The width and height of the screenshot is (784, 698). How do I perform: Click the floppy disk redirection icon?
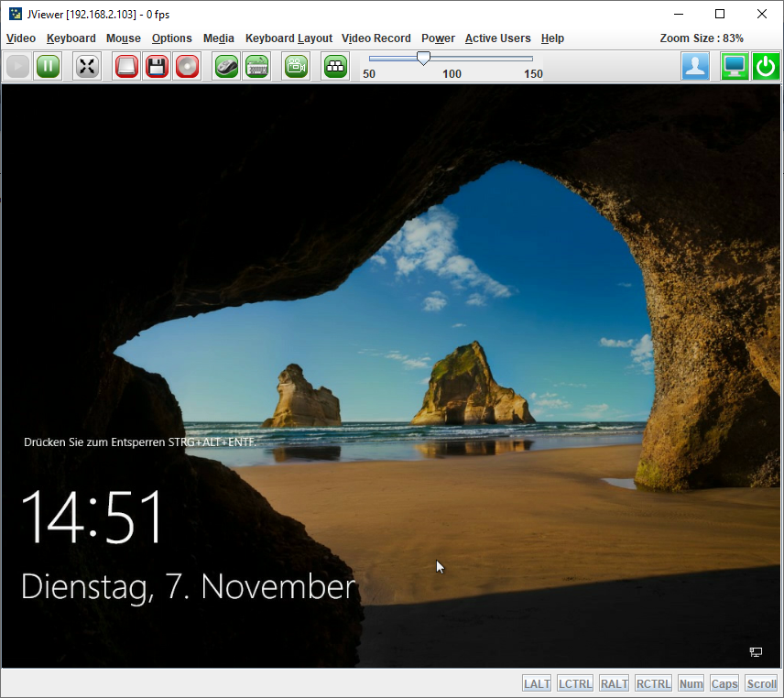tap(158, 66)
